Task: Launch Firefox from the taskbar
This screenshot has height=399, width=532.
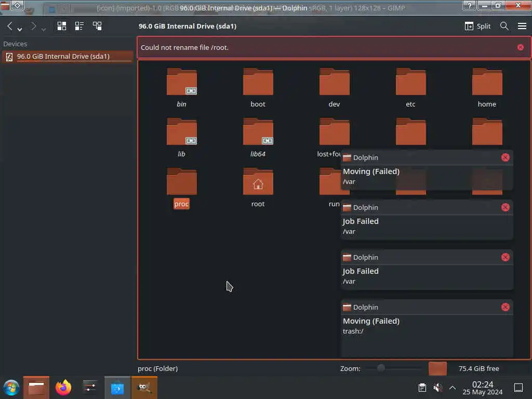Action: point(63,388)
